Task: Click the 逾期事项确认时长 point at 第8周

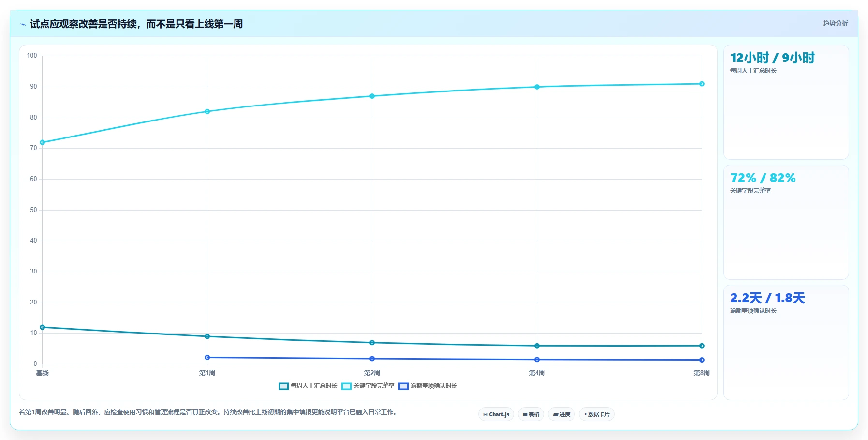Action: (x=702, y=360)
